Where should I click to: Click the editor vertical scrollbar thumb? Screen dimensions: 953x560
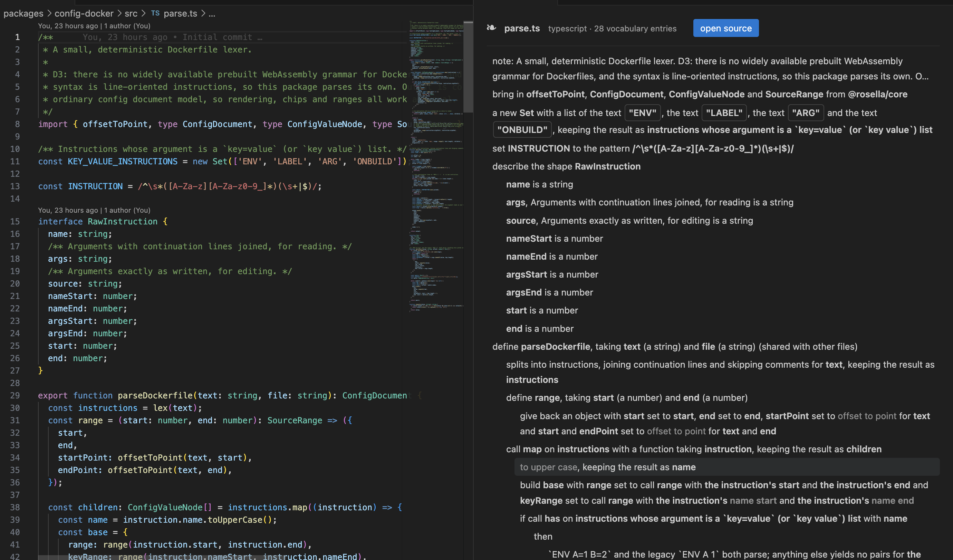click(x=468, y=67)
